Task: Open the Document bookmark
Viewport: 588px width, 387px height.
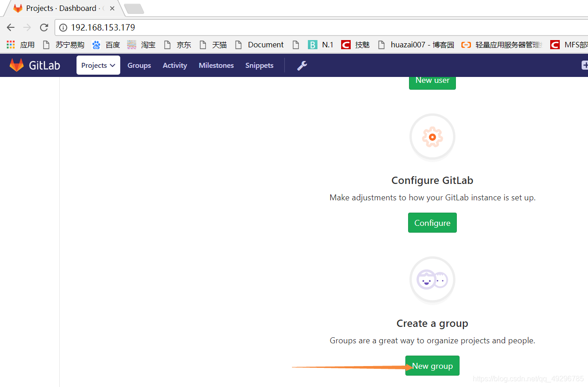Action: 259,45
